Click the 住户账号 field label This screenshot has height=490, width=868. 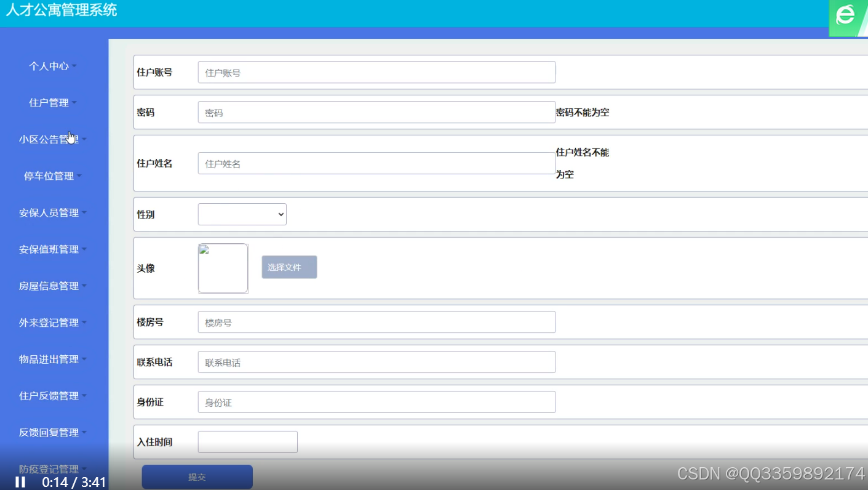154,72
